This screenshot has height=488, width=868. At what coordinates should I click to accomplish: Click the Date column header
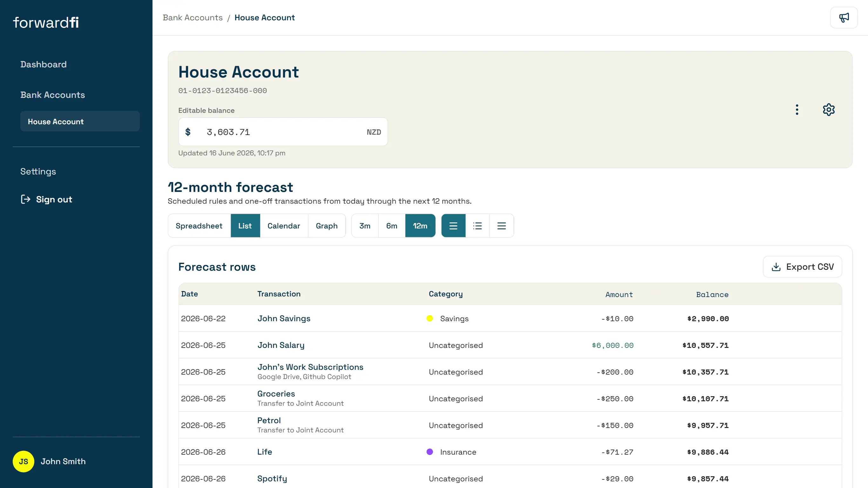189,294
